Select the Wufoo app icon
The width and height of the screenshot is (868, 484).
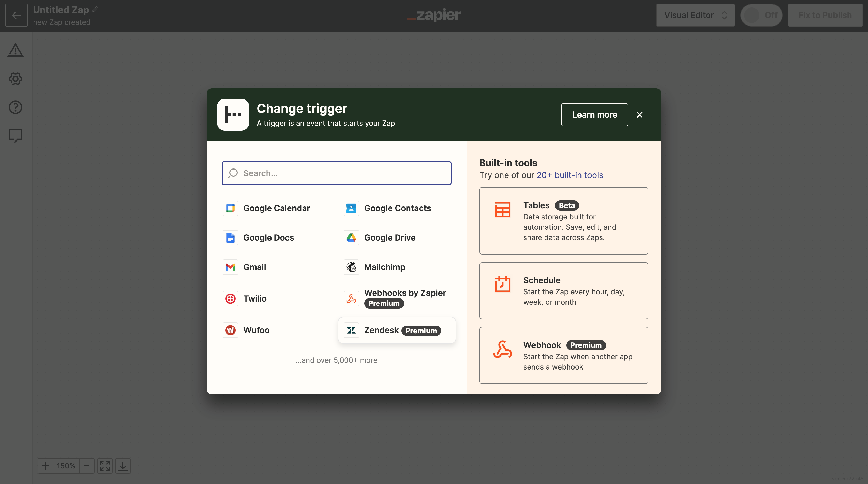[x=230, y=330]
